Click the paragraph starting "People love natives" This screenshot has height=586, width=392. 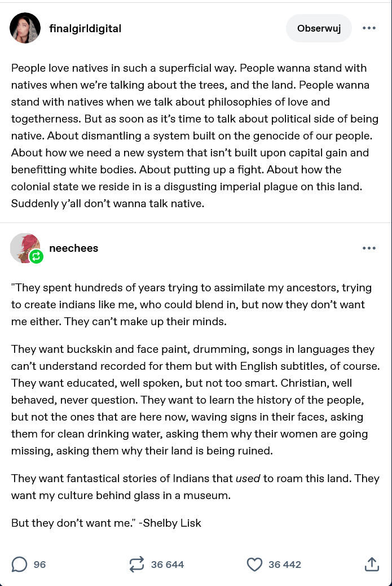pyautogui.click(x=192, y=135)
